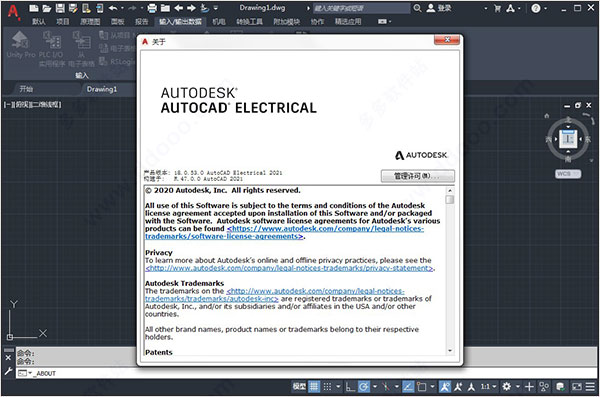This screenshot has height=397, width=600.
Task: Click the Print/Plot printer icon
Action: (x=152, y=8)
